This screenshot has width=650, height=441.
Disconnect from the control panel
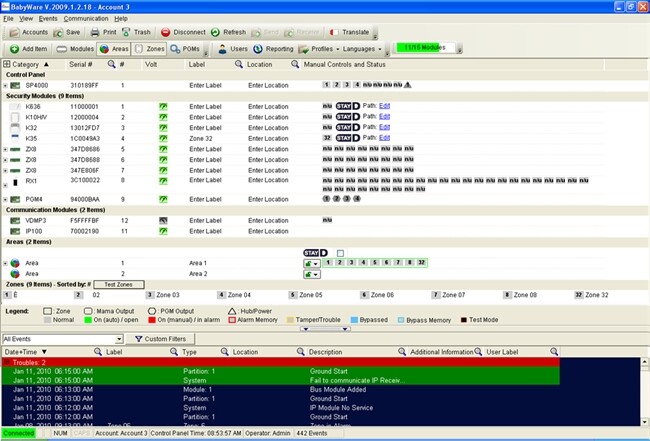185,32
